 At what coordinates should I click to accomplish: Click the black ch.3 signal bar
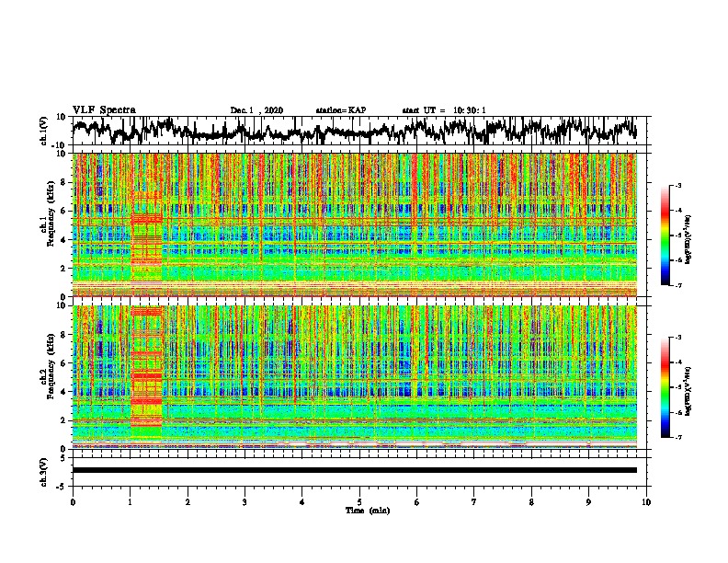(x=355, y=470)
